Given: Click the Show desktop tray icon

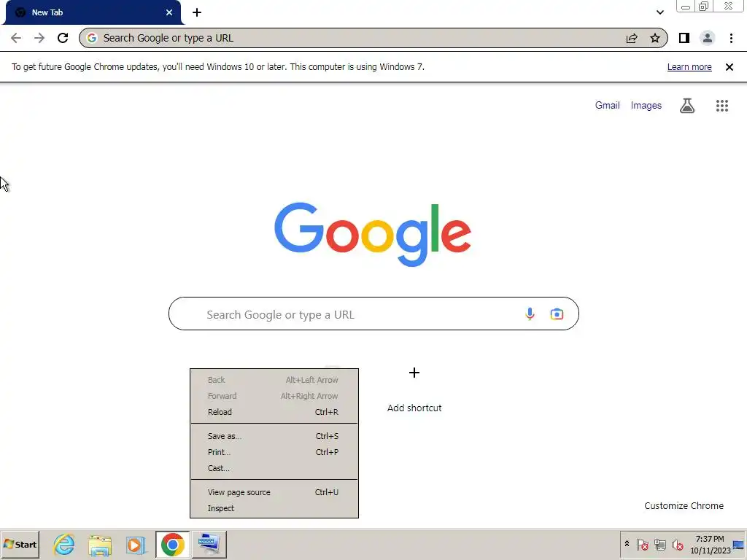Looking at the screenshot, I should tap(738, 544).
